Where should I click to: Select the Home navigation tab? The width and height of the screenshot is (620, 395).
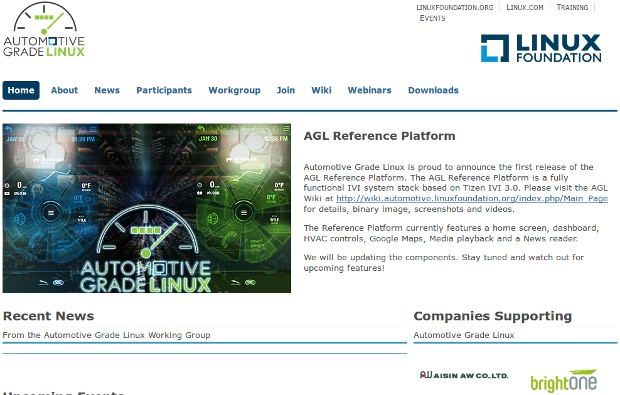coord(21,91)
